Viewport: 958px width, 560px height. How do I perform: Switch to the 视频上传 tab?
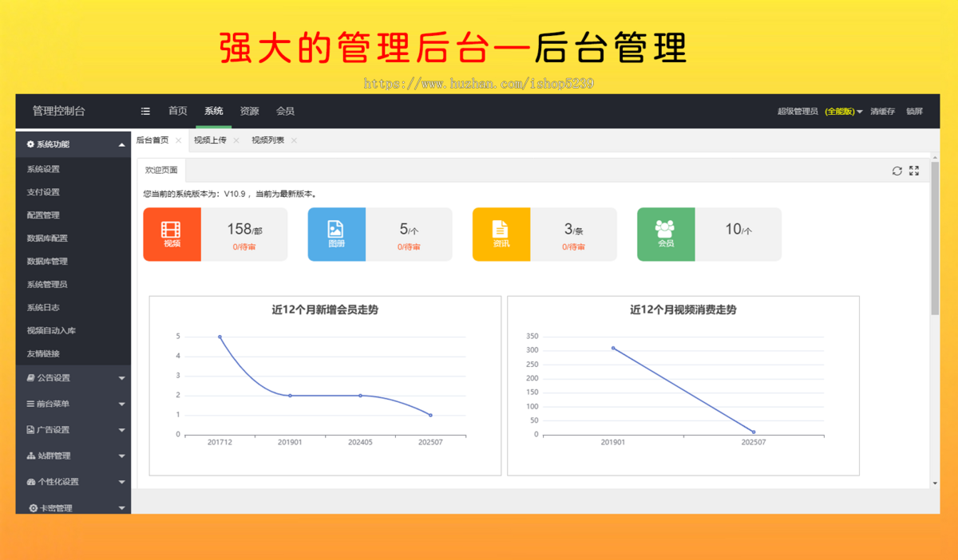pyautogui.click(x=211, y=140)
